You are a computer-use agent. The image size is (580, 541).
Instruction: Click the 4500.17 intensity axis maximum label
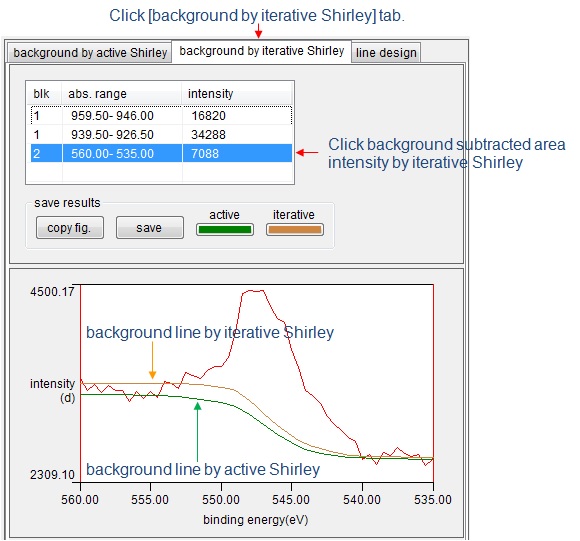click(x=52, y=292)
